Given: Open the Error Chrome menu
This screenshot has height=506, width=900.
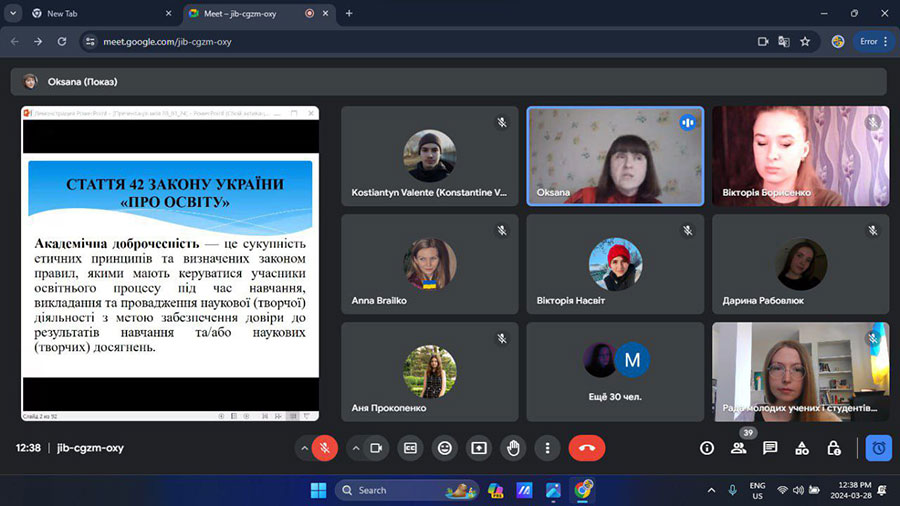Looking at the screenshot, I should click(874, 41).
